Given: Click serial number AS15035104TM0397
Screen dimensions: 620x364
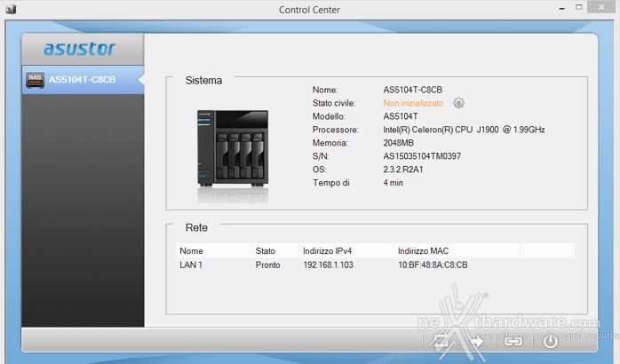Looking at the screenshot, I should (x=422, y=156).
